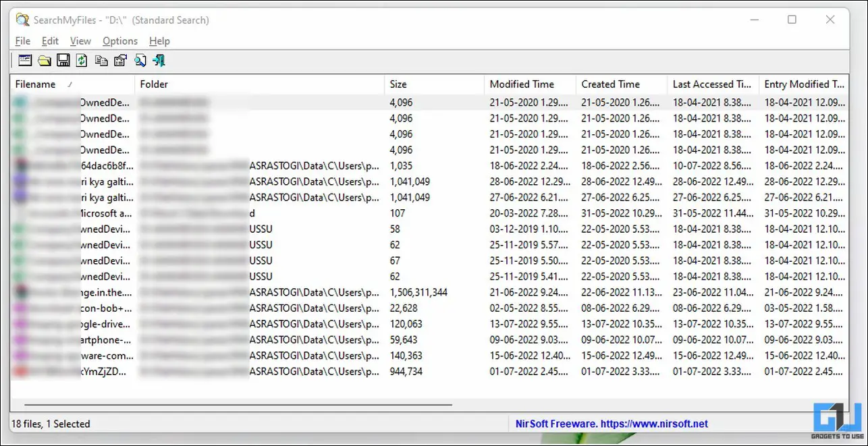The image size is (868, 446).
Task: Open the Edit menu
Action: pos(50,41)
